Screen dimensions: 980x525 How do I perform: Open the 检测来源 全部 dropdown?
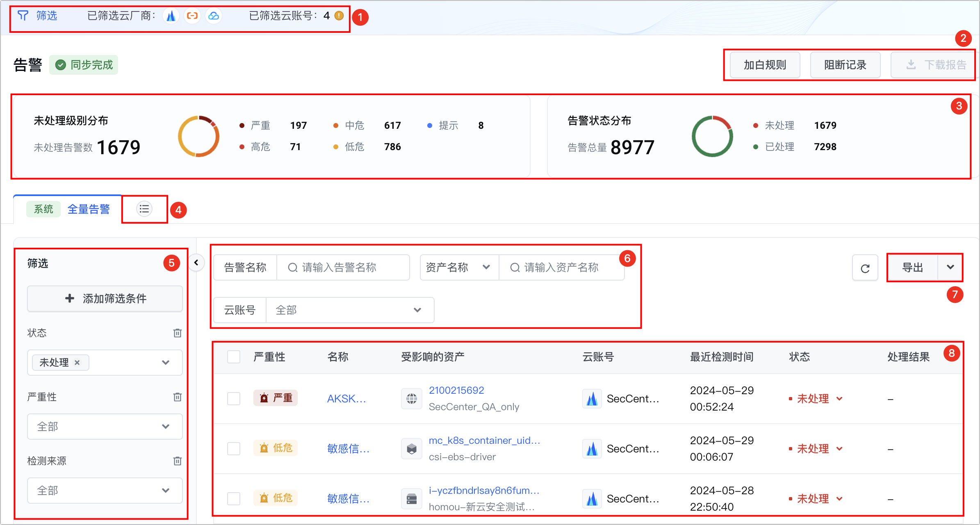click(105, 490)
